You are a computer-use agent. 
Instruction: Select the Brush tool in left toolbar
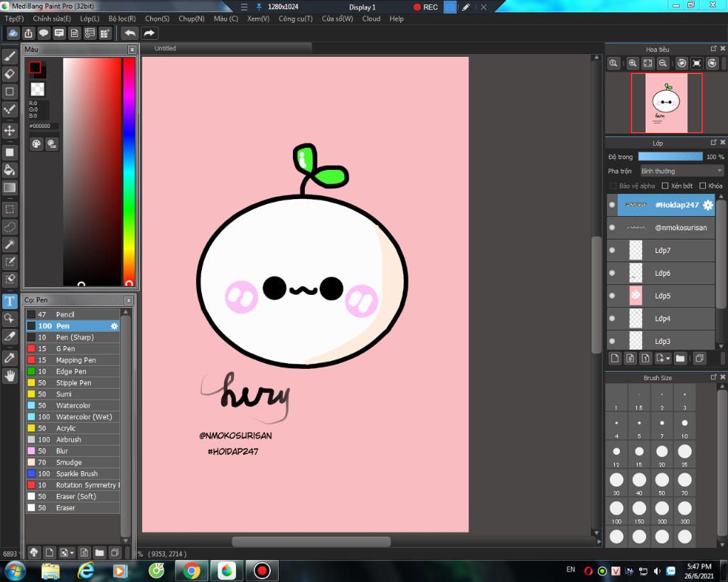10,57
